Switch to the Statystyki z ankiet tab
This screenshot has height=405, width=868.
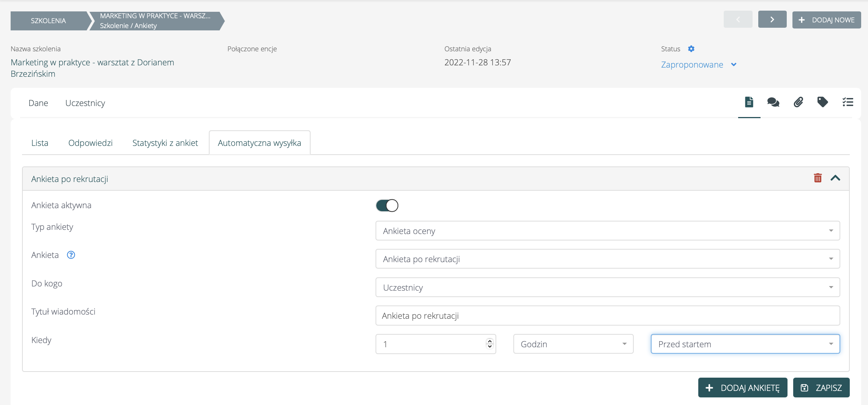(x=165, y=143)
